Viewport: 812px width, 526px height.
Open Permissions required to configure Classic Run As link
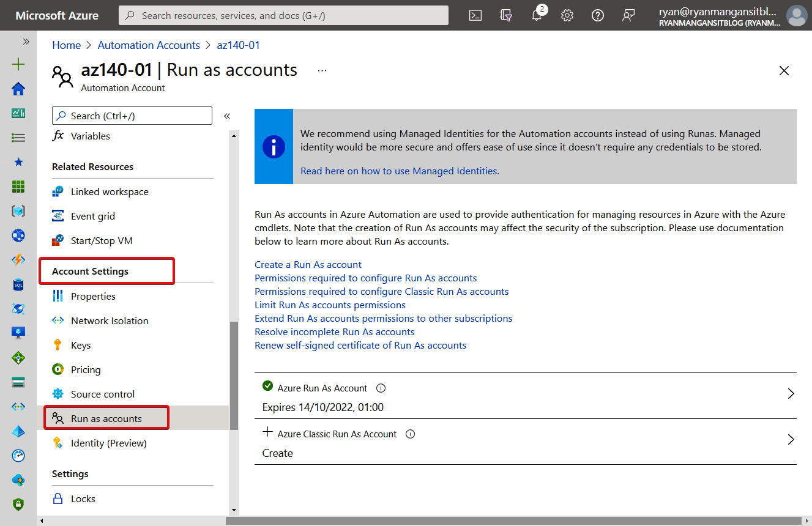click(382, 292)
